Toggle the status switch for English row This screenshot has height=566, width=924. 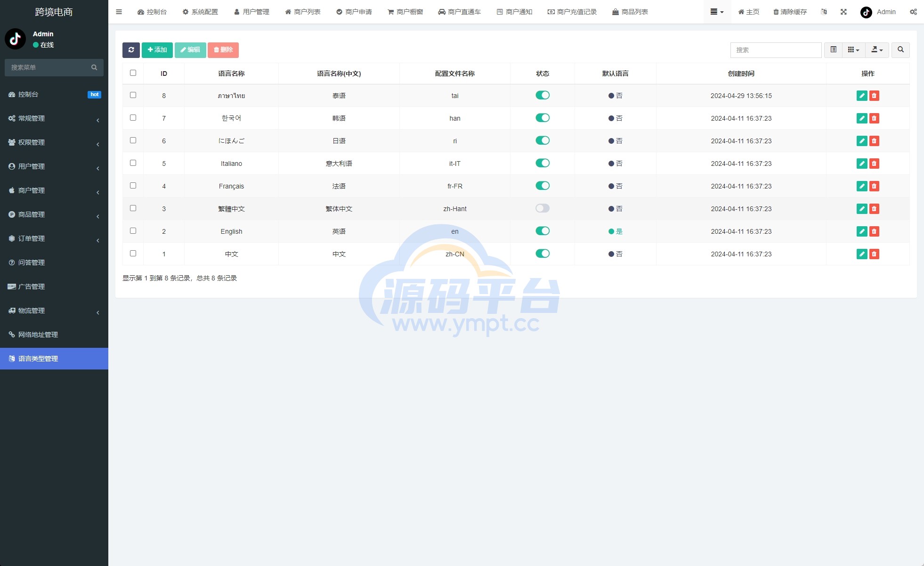(x=543, y=231)
